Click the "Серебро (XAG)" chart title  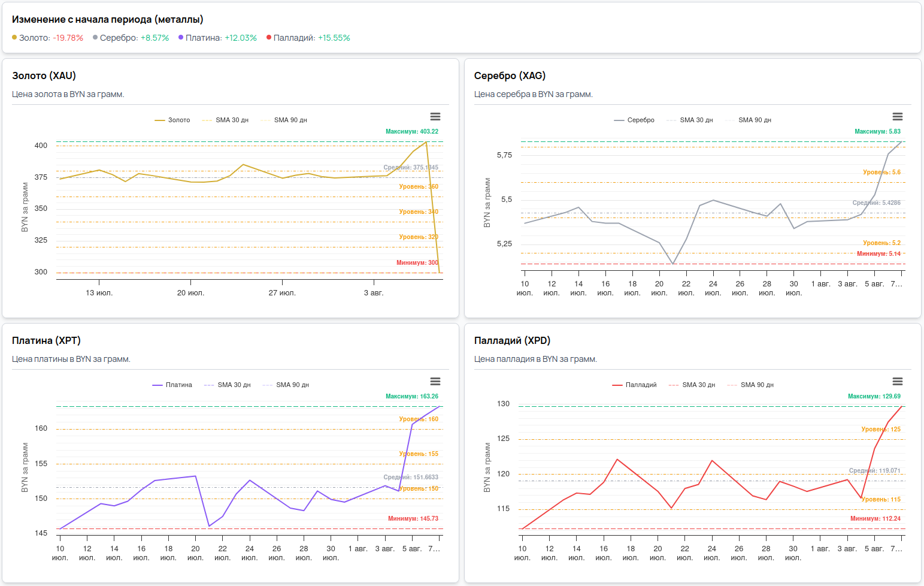[x=510, y=75]
